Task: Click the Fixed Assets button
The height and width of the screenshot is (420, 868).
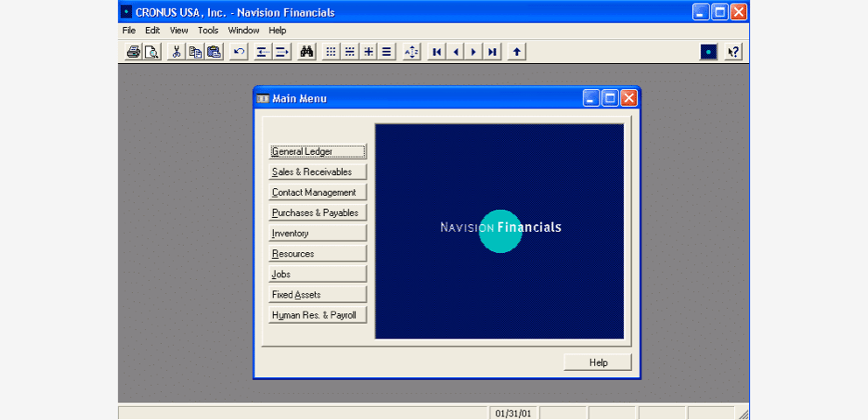Action: [317, 295]
